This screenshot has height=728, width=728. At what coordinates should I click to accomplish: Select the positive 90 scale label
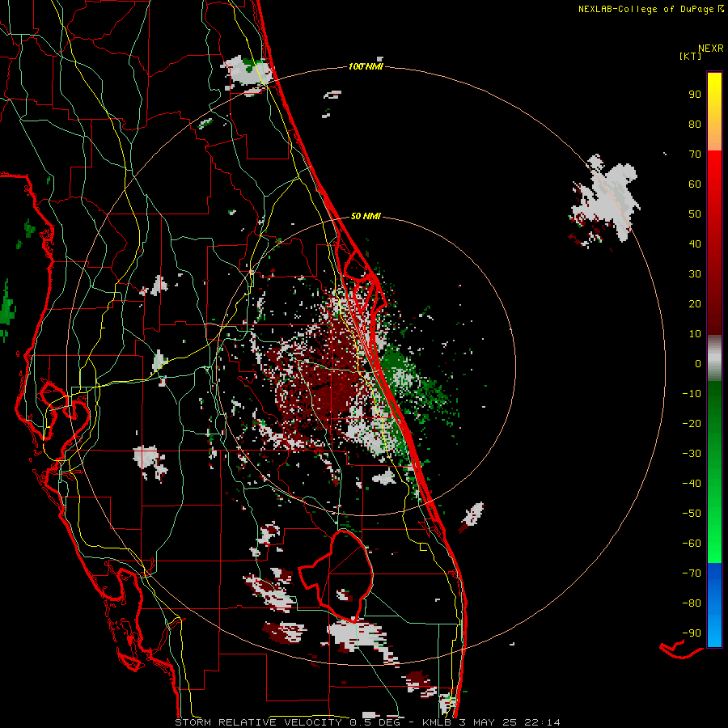coord(695,95)
